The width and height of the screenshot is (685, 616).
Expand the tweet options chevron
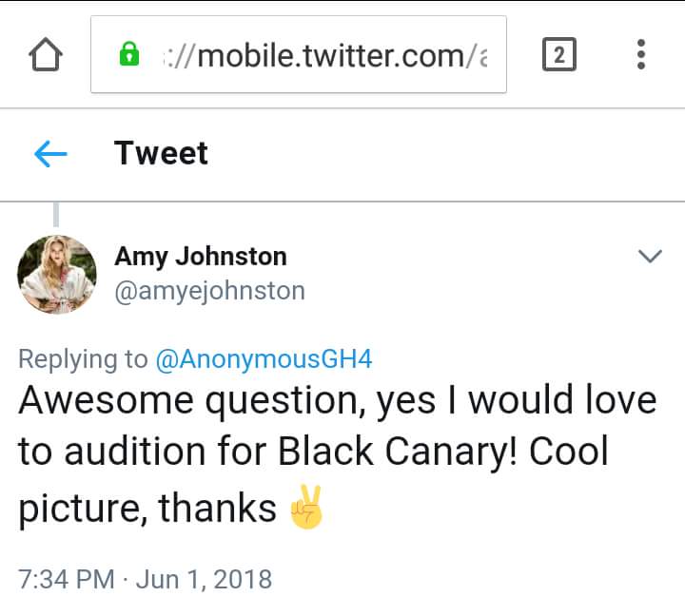pos(650,257)
